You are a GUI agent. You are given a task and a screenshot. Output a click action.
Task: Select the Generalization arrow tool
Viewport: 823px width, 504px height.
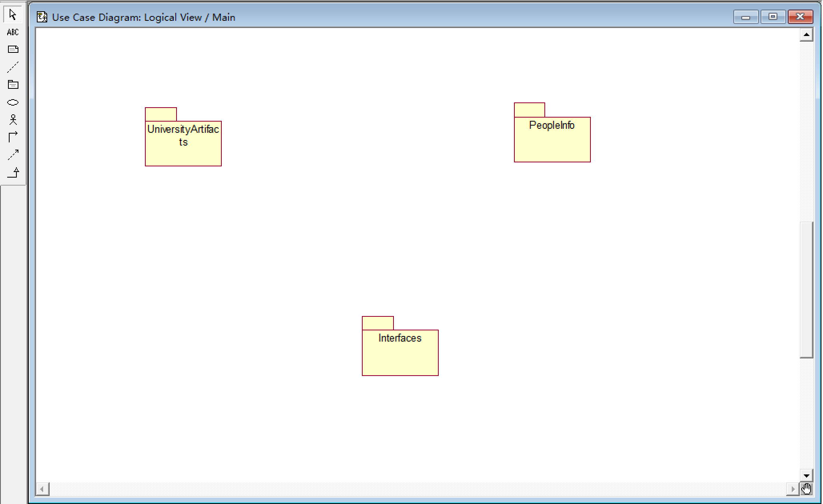click(x=13, y=172)
